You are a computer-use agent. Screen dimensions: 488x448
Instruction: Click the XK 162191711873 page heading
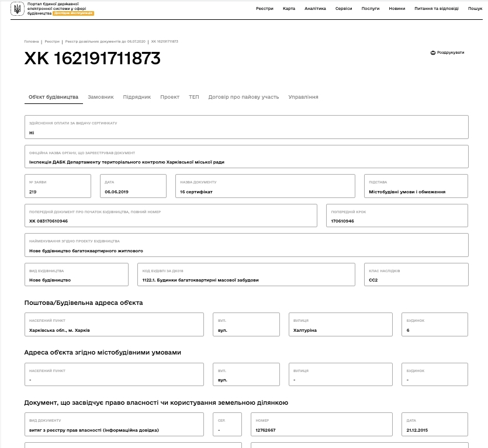pyautogui.click(x=92, y=58)
